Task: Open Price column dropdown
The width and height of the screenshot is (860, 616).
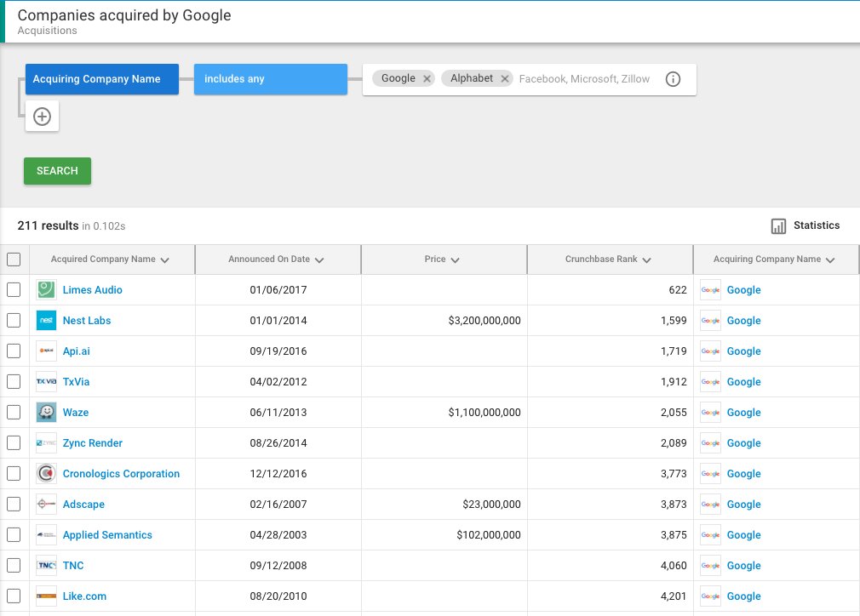Action: pyautogui.click(x=455, y=260)
